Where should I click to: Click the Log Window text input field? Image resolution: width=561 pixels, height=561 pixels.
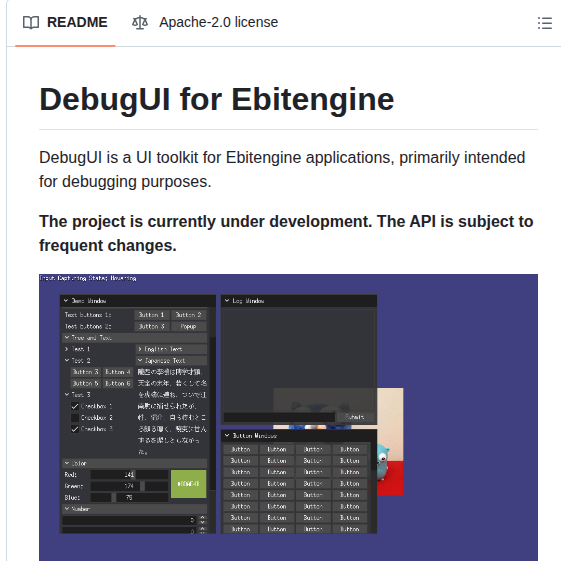click(279, 417)
